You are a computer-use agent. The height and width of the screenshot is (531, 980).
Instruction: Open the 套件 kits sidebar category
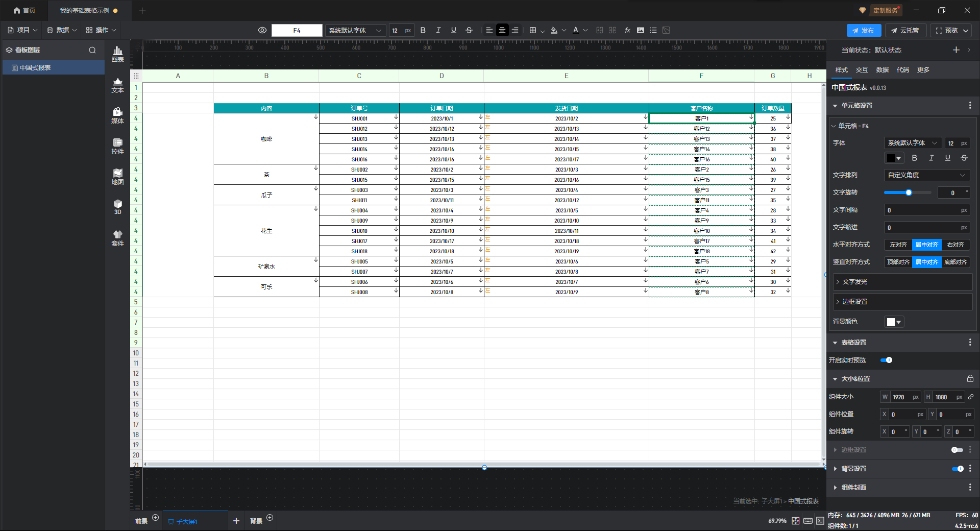(x=118, y=238)
